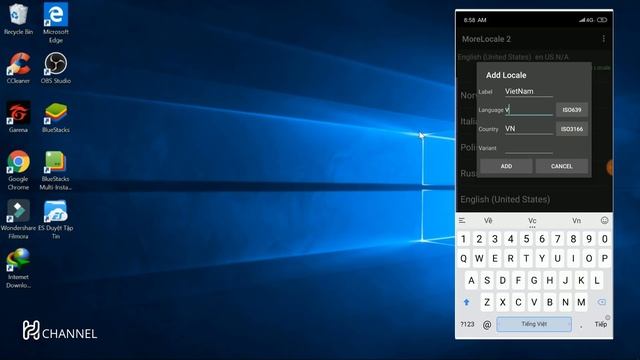Launch Microsoft Edge from the desktop
Screen dimensions: 640x360
56,22
